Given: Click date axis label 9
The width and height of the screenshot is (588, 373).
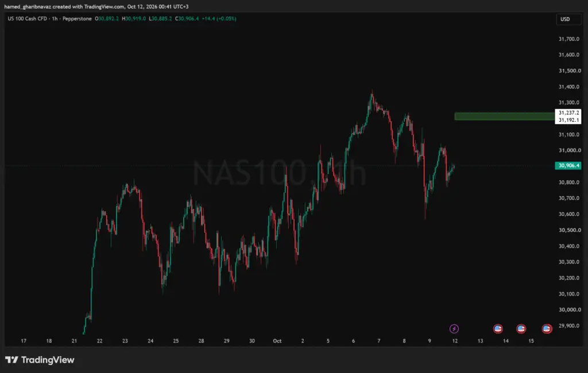Looking at the screenshot, I should point(430,341).
